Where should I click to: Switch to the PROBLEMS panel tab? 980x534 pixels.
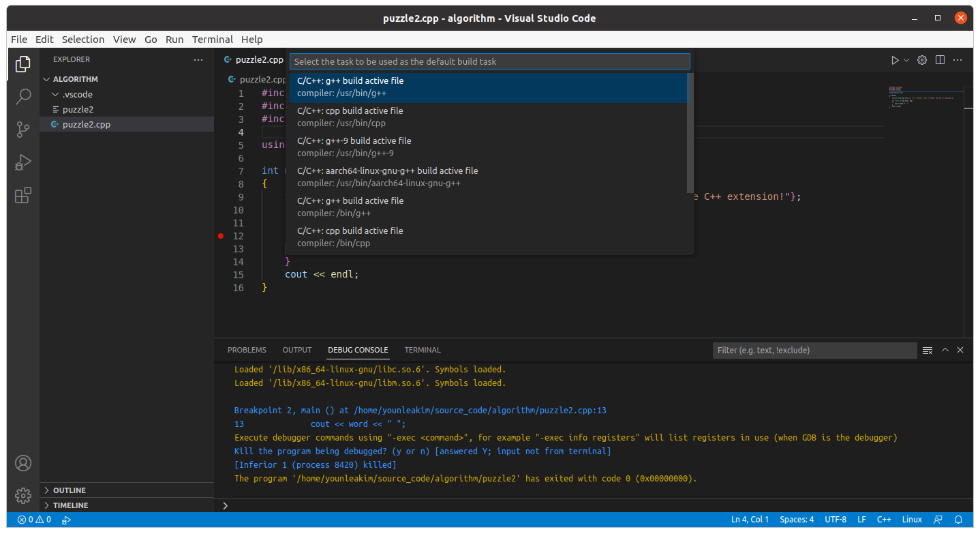[247, 350]
